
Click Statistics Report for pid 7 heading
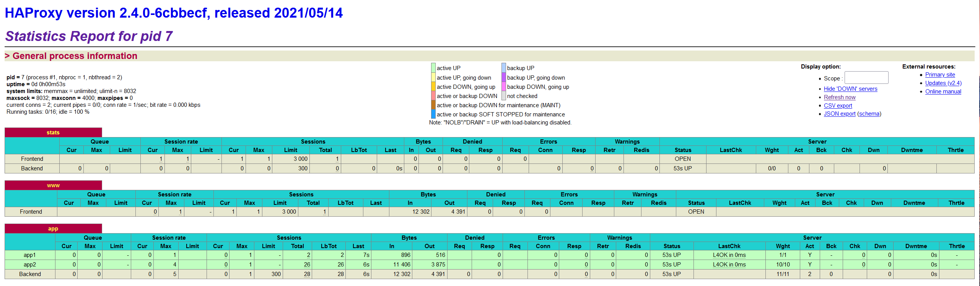89,36
